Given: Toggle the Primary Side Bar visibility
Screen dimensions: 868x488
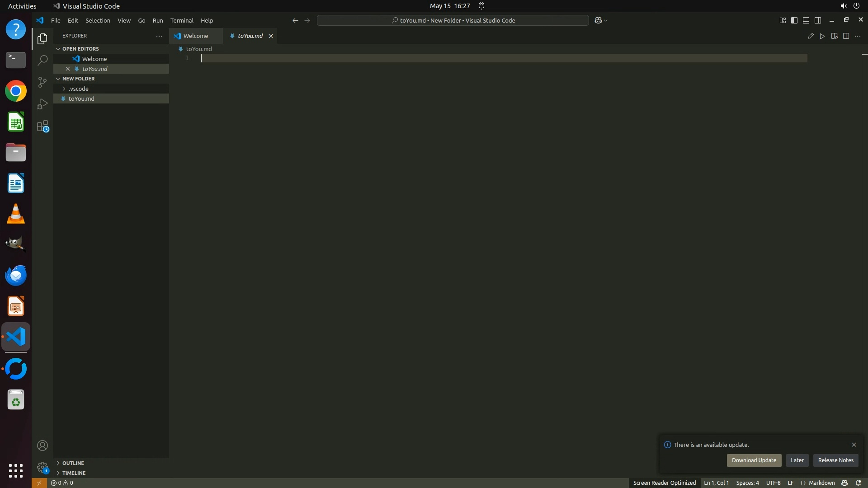Looking at the screenshot, I should (x=794, y=20).
